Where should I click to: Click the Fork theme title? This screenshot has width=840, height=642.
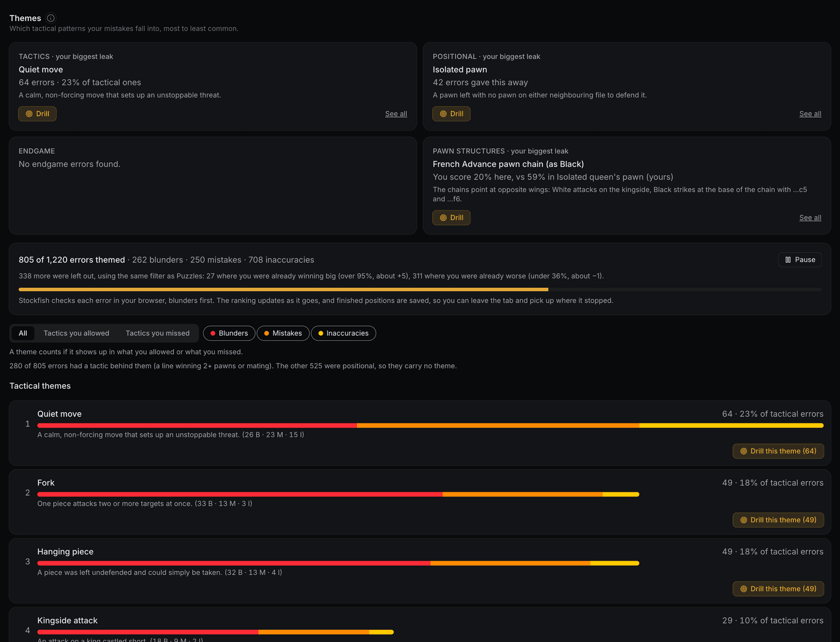coord(46,483)
